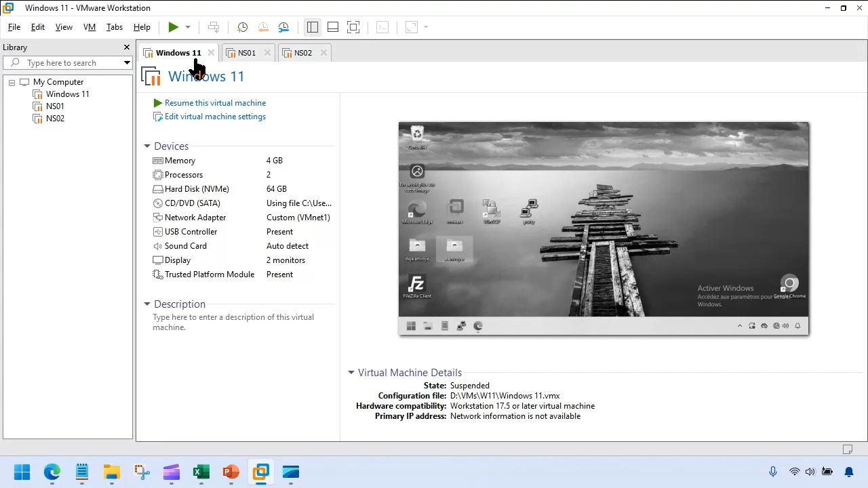Show the thumbnail bar
This screenshot has height=488, width=868.
pos(333,27)
